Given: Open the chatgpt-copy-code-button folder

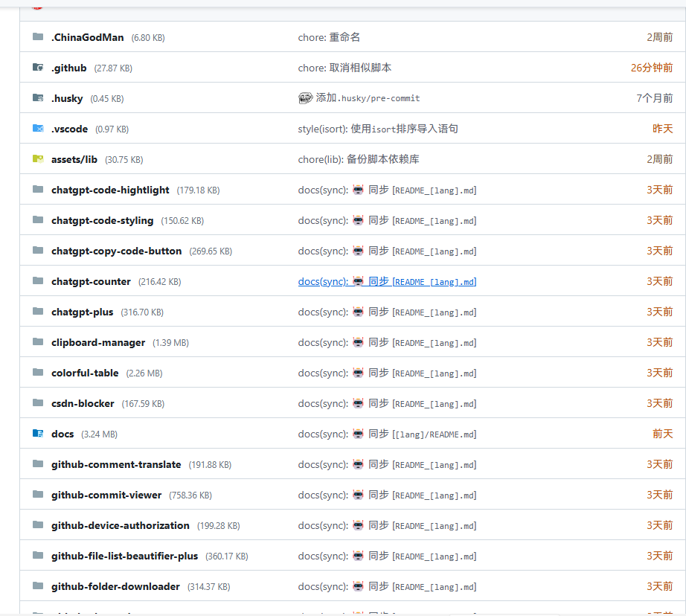Looking at the screenshot, I should (x=116, y=251).
